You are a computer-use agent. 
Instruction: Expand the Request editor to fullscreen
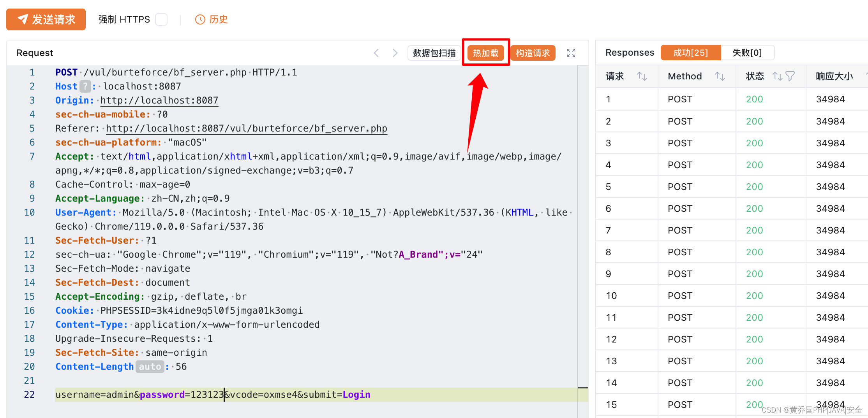(571, 53)
